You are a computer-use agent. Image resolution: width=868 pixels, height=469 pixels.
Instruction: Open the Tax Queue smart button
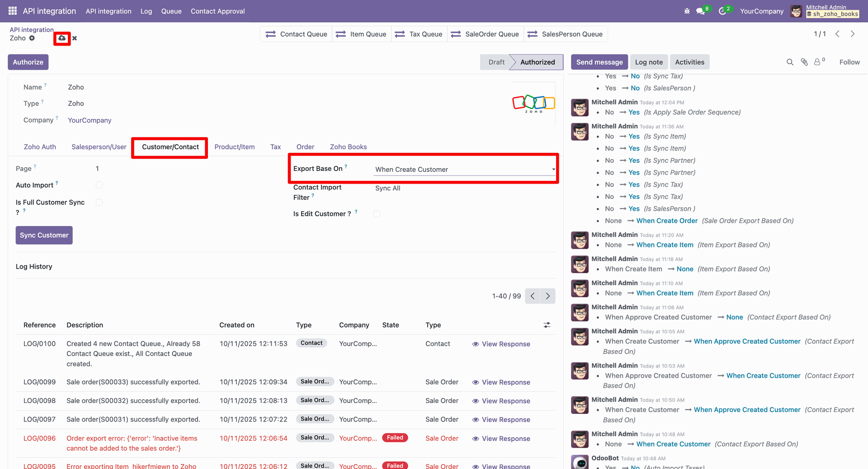click(x=419, y=34)
